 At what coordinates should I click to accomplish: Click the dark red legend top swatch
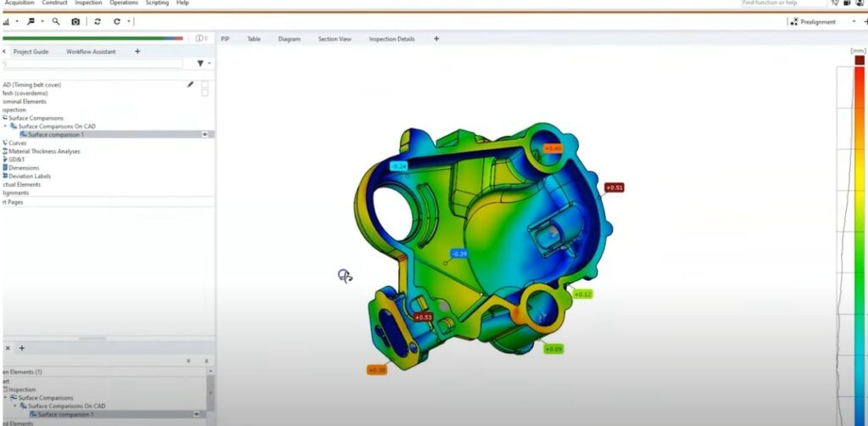click(x=860, y=60)
